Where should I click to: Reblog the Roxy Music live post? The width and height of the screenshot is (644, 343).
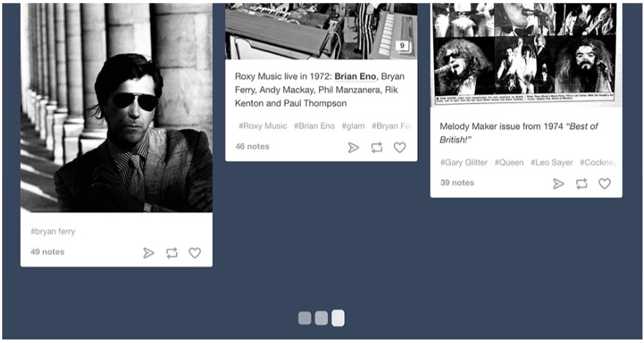377,147
